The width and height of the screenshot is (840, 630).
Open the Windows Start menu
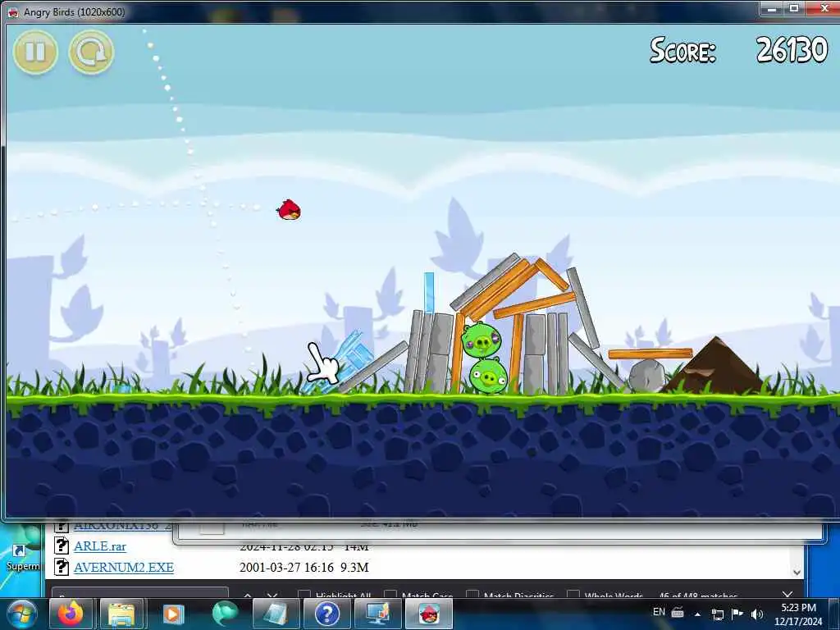[21, 614]
